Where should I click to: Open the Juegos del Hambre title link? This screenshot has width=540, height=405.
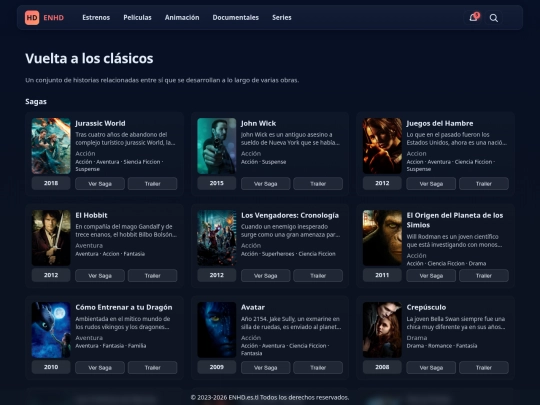(440, 123)
